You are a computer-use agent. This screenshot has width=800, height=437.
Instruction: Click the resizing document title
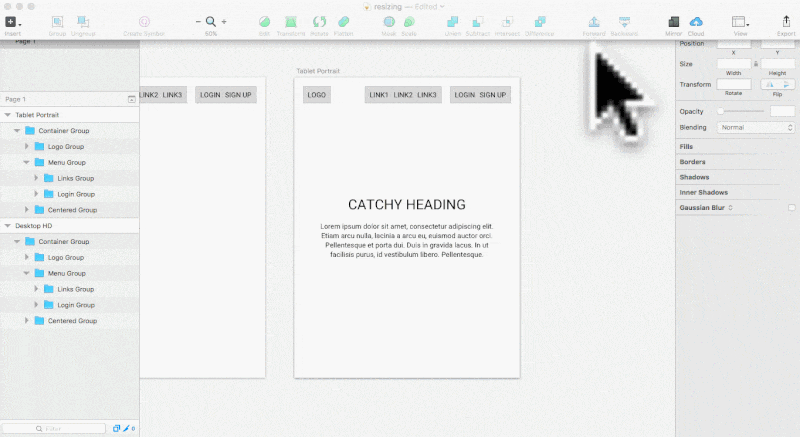coord(388,7)
